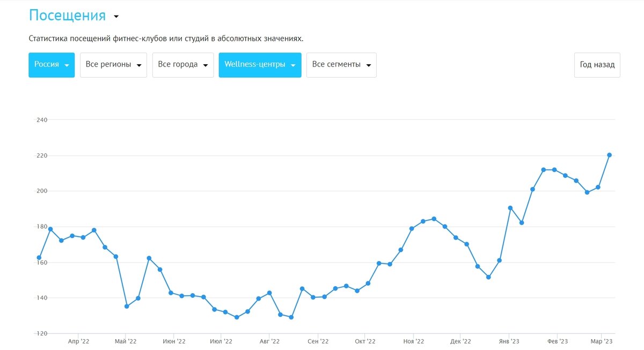
Task: Click the Год назад button
Action: pyautogui.click(x=597, y=65)
